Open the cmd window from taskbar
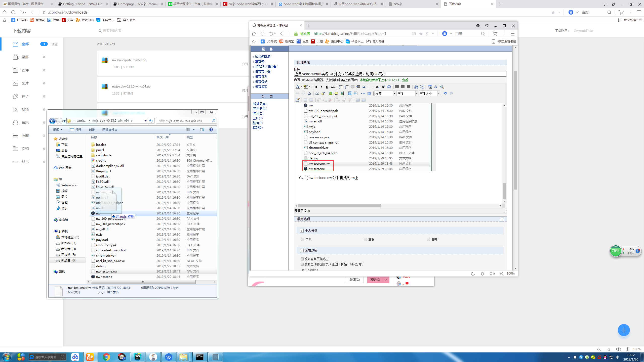Viewport: 644px width, 362px height. point(200,357)
